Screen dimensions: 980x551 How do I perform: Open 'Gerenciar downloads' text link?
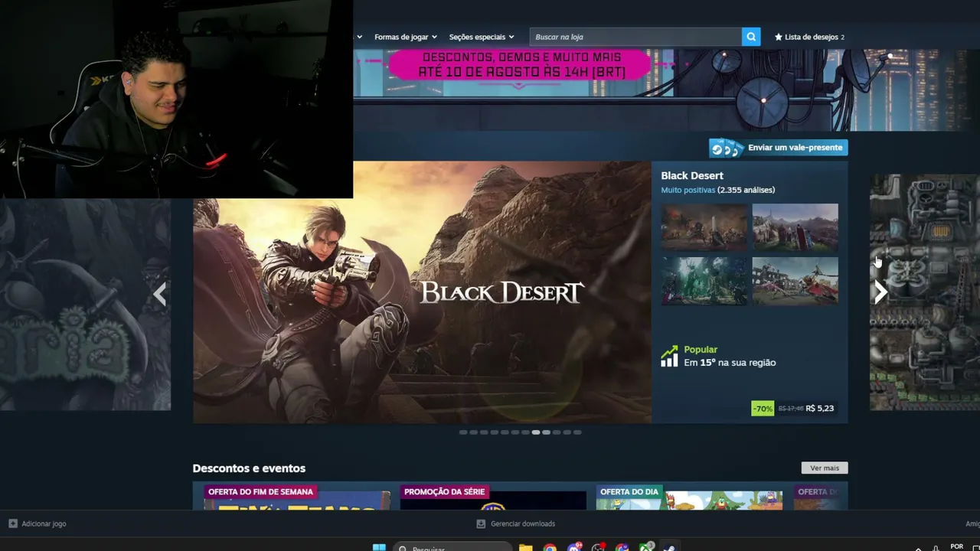pyautogui.click(x=523, y=523)
